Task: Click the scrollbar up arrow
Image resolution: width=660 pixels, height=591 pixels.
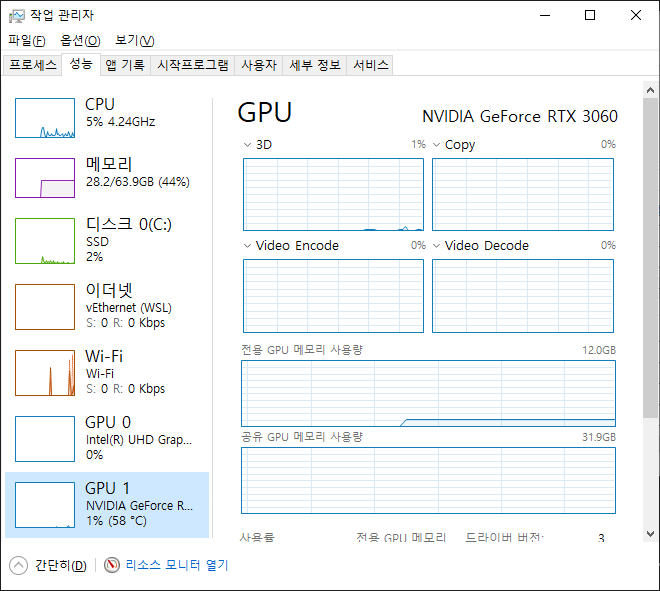Action: point(650,90)
